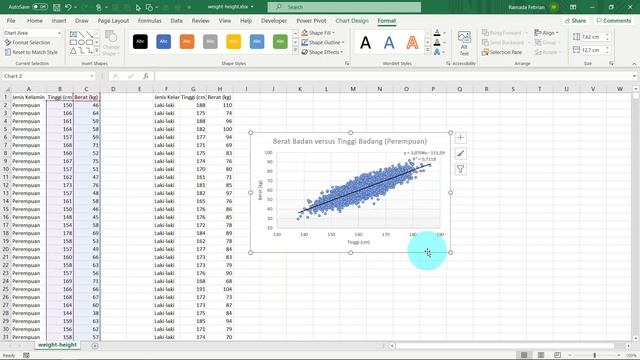Select the Triangle shape in Insert Shapes
Screen dimensions: 640x360
coord(73,51)
